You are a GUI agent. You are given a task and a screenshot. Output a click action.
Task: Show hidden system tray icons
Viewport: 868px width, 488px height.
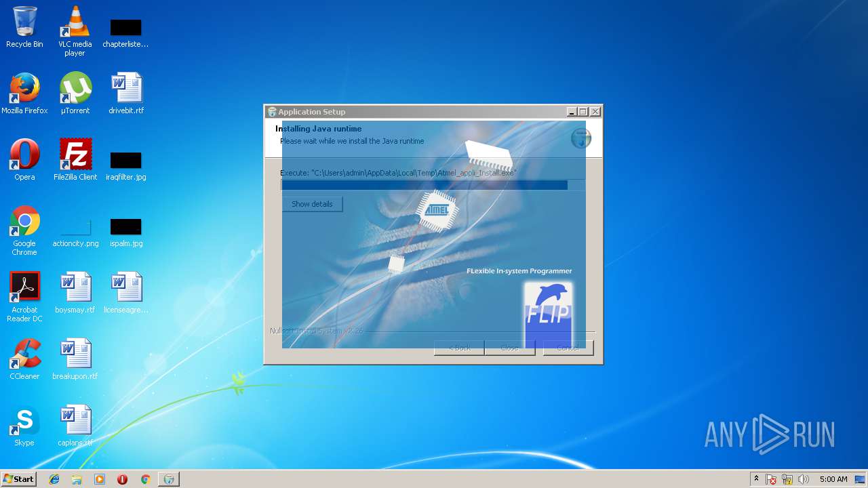point(756,479)
